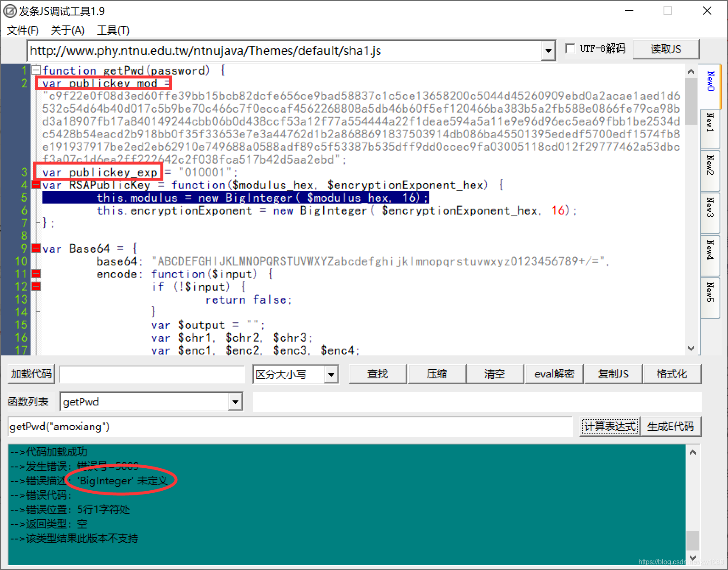Click the base64 alphabet string on line 10
The height and width of the screenshot is (570, 728).
pos(378,261)
